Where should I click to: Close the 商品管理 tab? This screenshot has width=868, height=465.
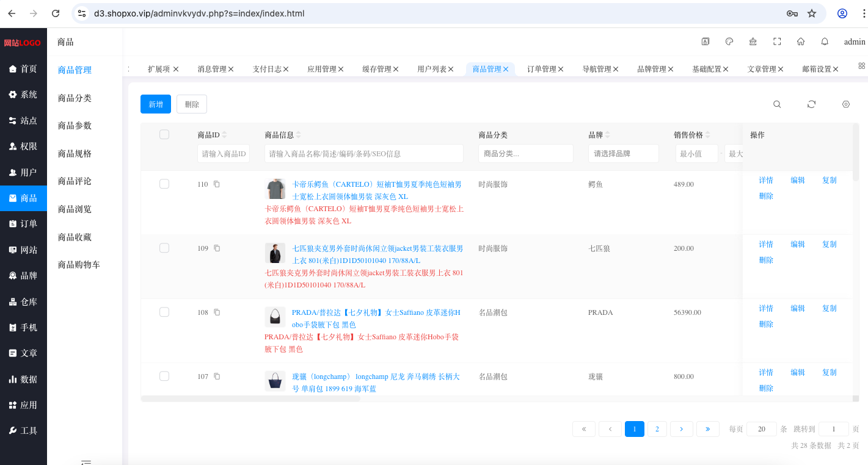point(506,69)
